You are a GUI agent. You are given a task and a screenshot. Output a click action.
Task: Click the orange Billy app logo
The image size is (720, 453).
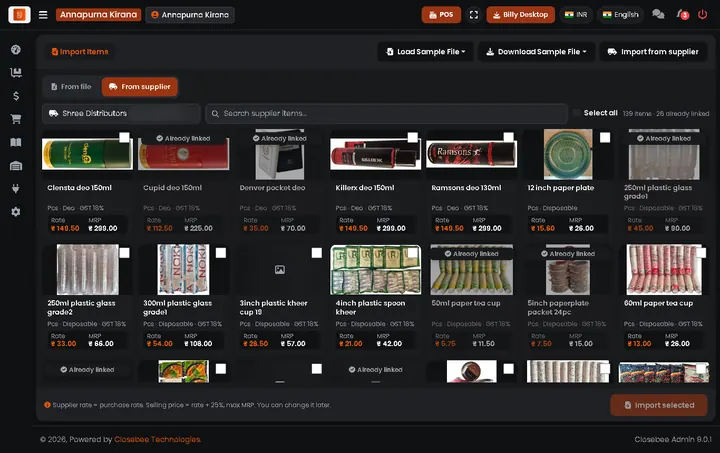point(19,15)
